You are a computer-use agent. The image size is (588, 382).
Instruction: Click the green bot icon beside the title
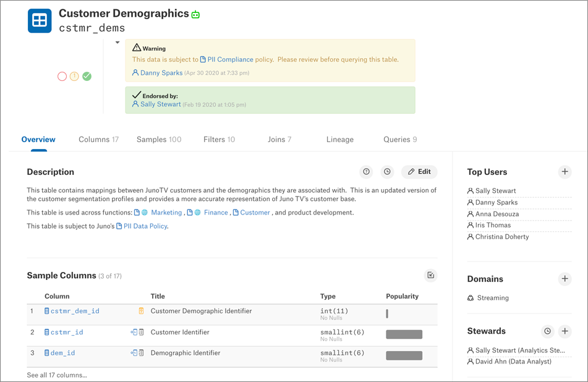pos(195,14)
